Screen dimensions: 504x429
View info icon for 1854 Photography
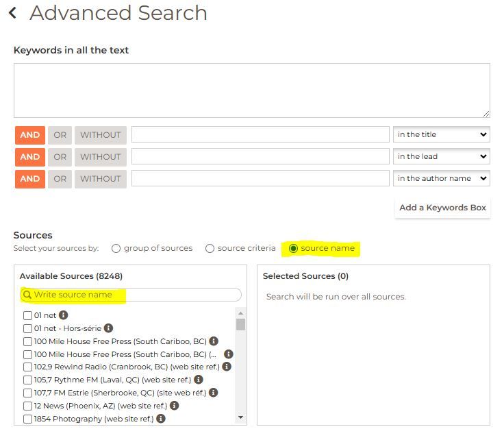coord(160,419)
